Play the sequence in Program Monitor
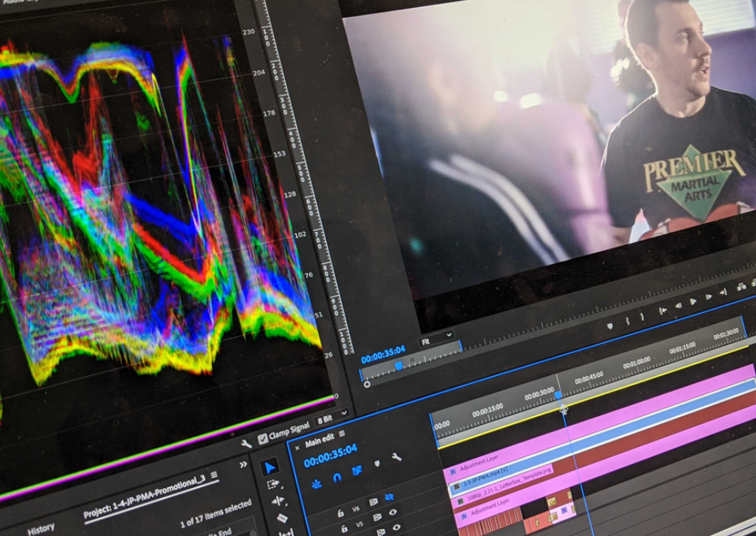The width and height of the screenshot is (756, 536). click(693, 302)
